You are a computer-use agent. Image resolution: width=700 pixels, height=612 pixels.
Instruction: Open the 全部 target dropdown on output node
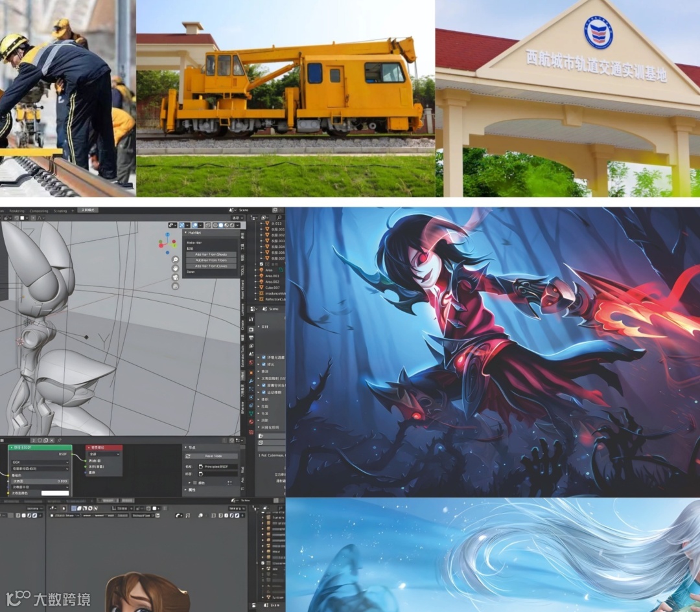104,453
